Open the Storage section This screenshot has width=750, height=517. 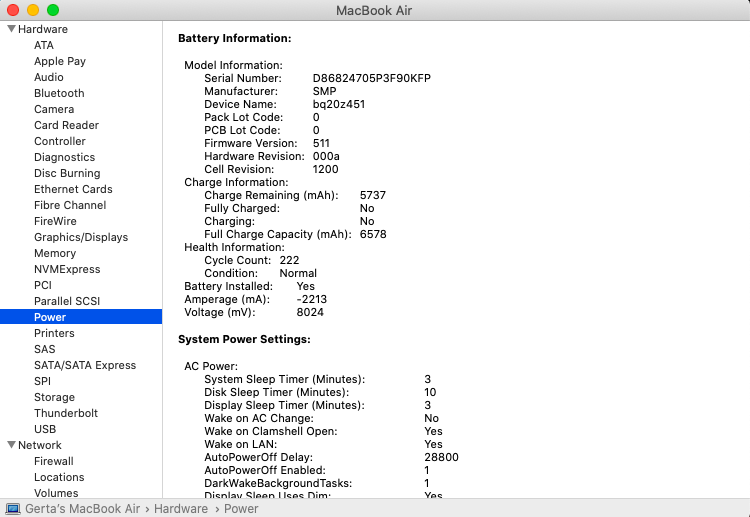55,397
